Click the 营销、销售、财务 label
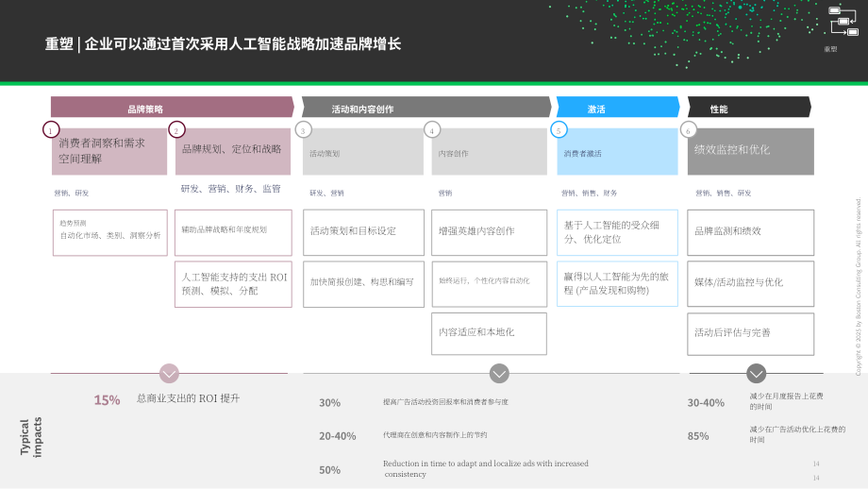868x489 pixels. tap(589, 194)
